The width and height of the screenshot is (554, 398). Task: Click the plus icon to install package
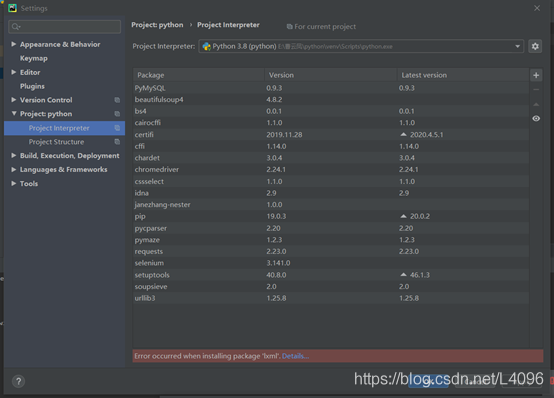536,75
